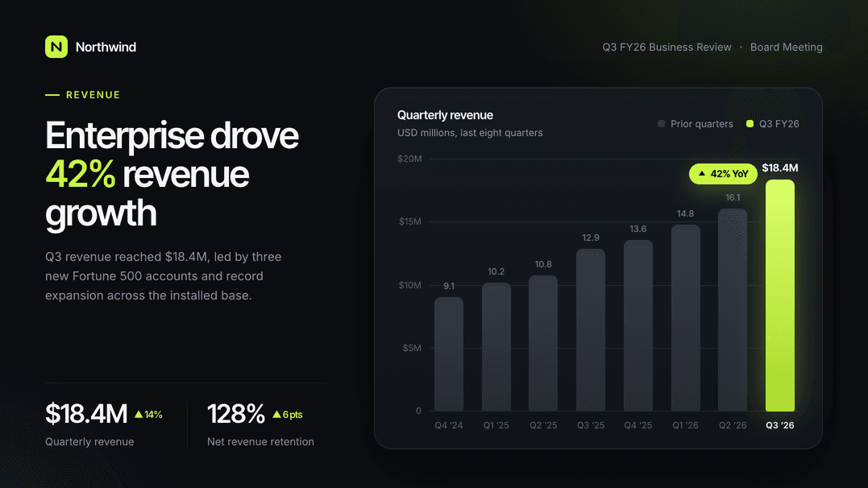Click the 'Prior quarters' legend label
868x488 pixels.
[701, 124]
